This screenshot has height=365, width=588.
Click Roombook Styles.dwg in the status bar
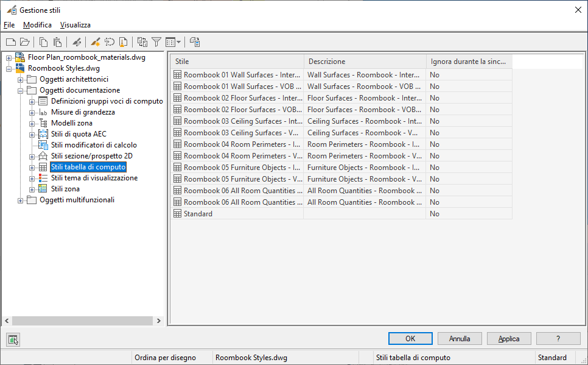pos(251,358)
